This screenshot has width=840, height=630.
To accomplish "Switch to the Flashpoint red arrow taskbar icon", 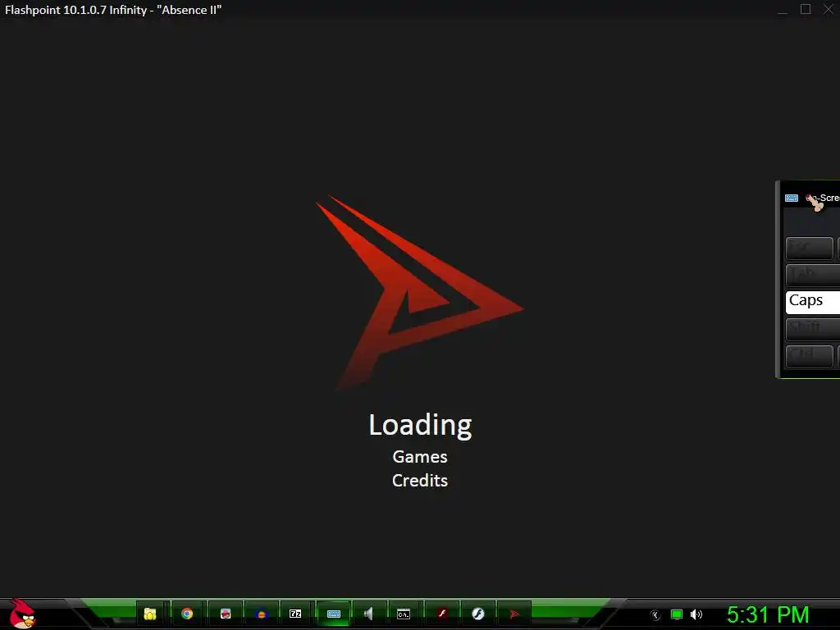I will tap(514, 614).
